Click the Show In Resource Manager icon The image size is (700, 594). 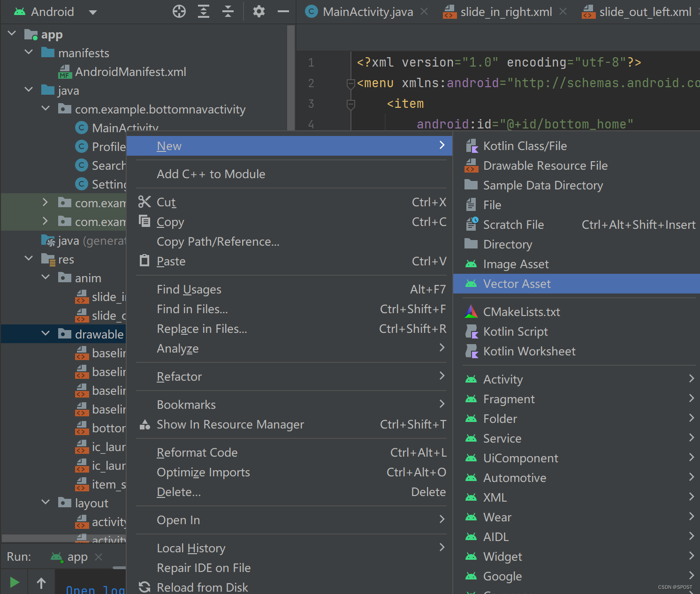145,424
